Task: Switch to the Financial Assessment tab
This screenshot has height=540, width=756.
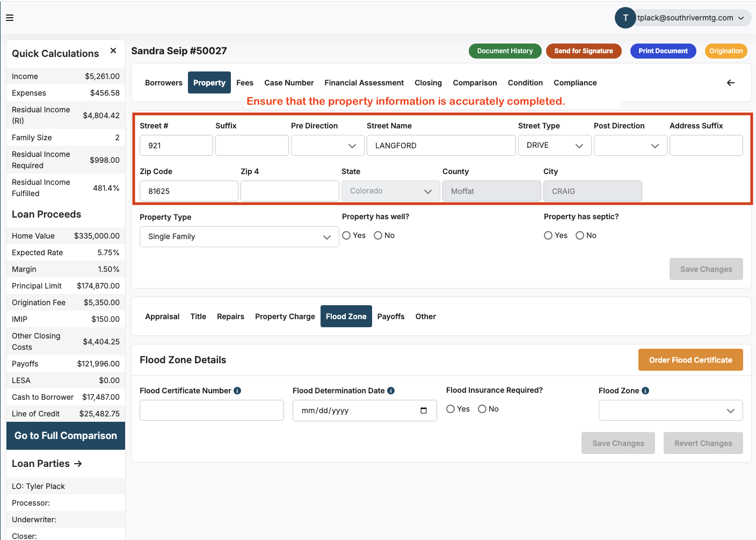Action: pyautogui.click(x=364, y=83)
